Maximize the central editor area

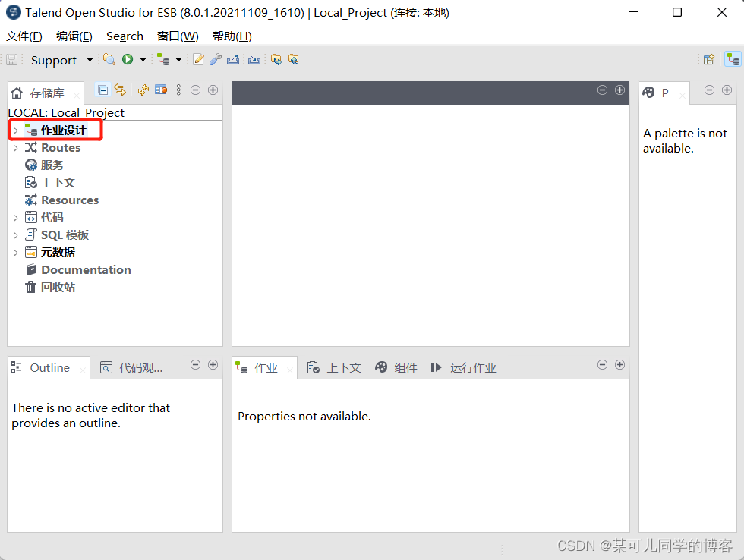click(x=619, y=90)
